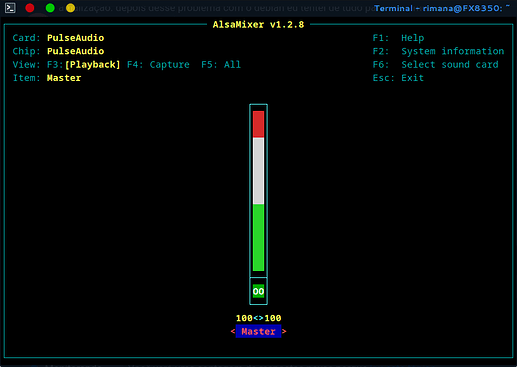Click the left arrow beside Master
The image size is (517, 367).
pos(233,331)
